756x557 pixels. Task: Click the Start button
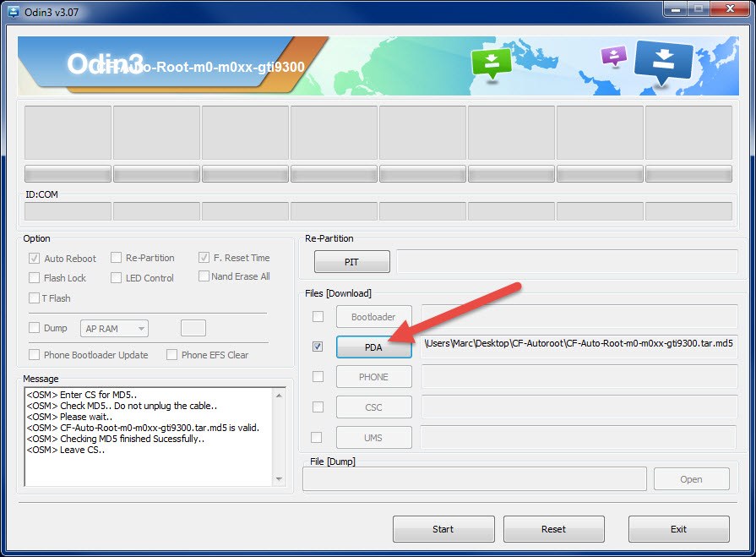[x=443, y=529]
